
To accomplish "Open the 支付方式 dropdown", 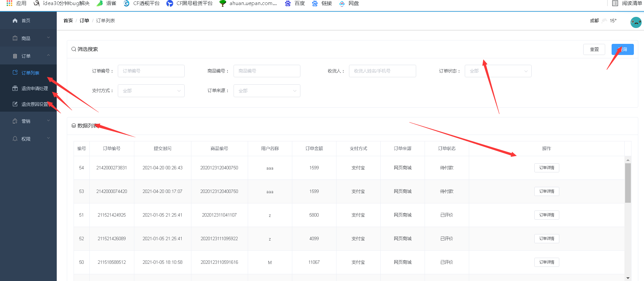I will (151, 91).
